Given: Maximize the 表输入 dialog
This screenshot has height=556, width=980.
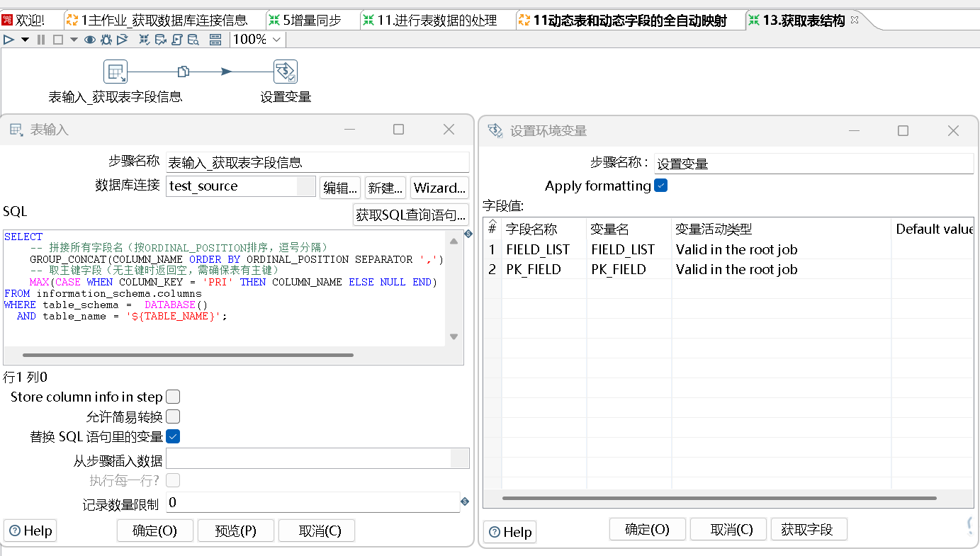Looking at the screenshot, I should (398, 129).
